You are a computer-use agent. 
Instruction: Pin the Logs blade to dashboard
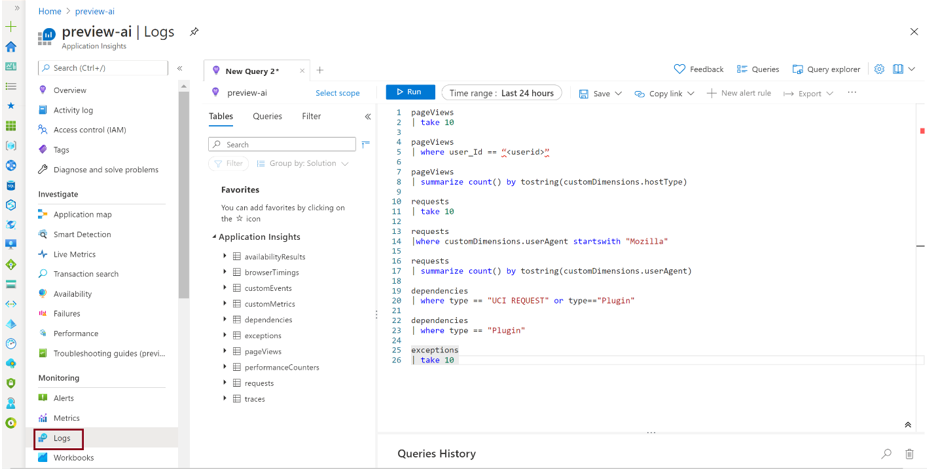194,32
